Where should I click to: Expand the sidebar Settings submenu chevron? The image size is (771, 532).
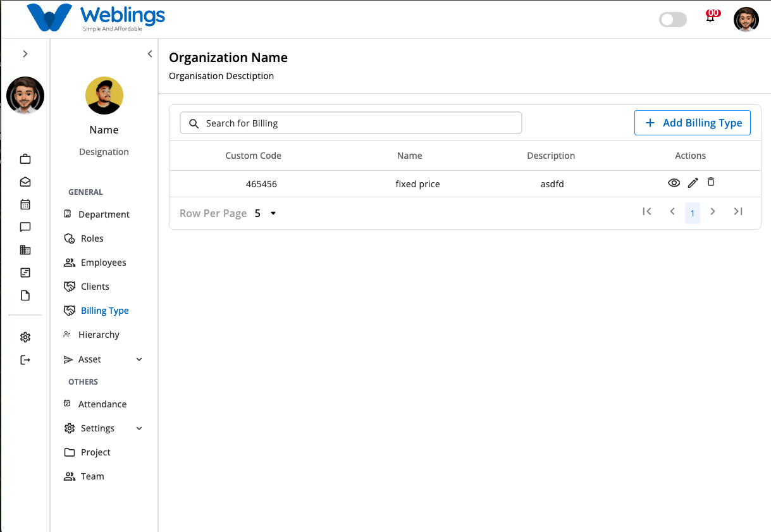(x=139, y=428)
